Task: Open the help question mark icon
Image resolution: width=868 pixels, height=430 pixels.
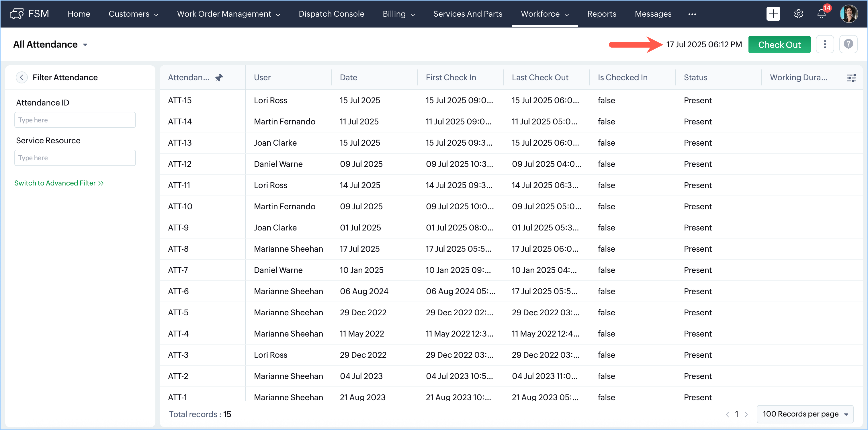Action: (848, 44)
